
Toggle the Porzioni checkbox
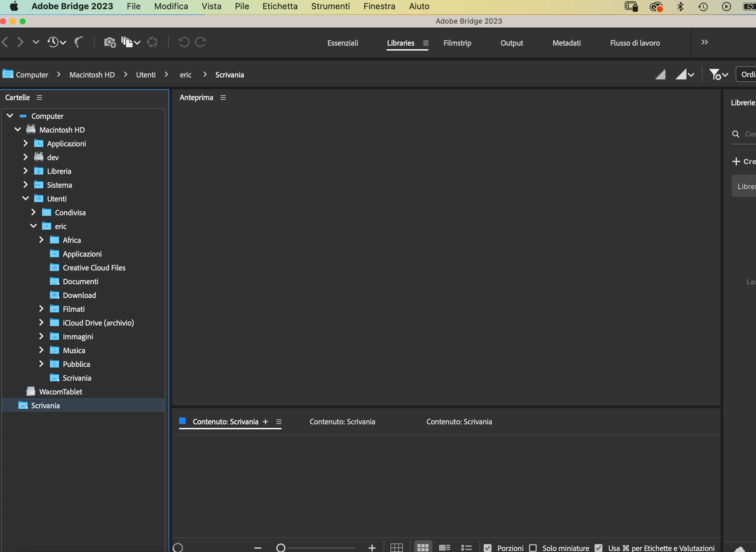(x=487, y=548)
